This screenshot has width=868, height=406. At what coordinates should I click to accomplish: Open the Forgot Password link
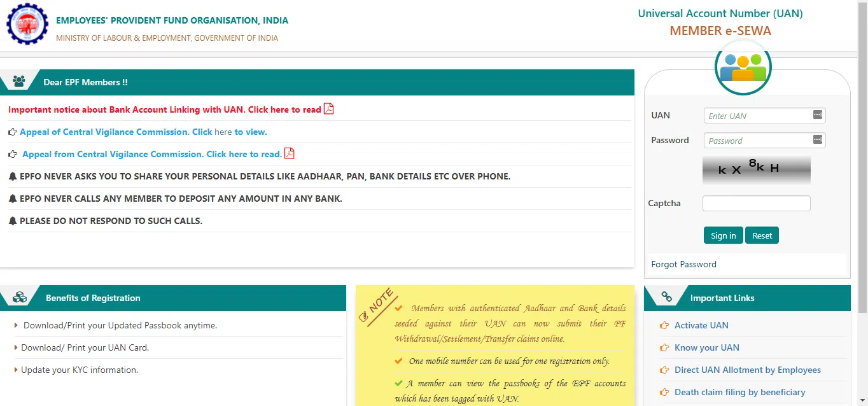tap(683, 264)
